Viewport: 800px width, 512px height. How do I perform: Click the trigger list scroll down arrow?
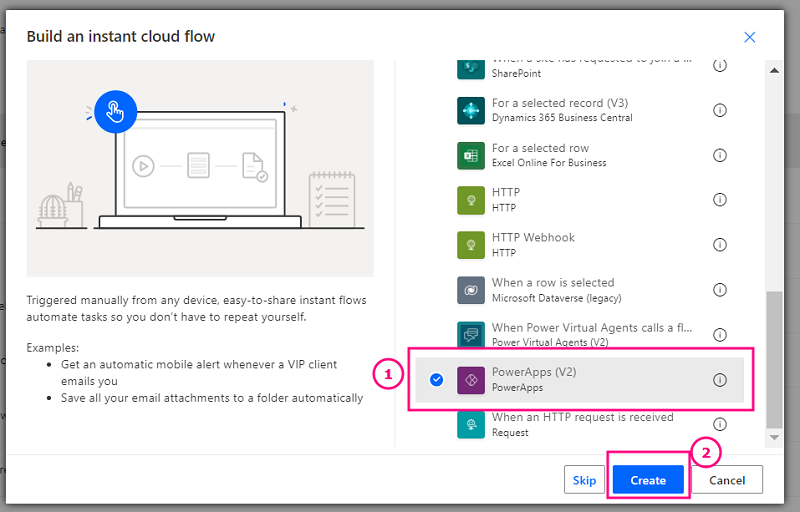coord(774,438)
